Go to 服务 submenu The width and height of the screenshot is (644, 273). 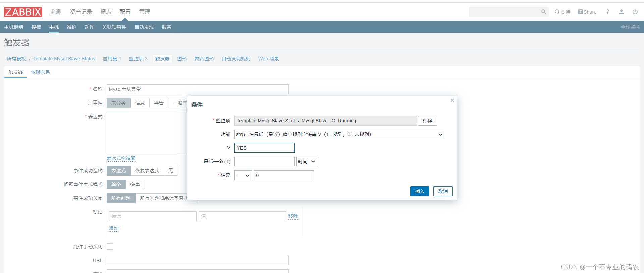coord(166,27)
